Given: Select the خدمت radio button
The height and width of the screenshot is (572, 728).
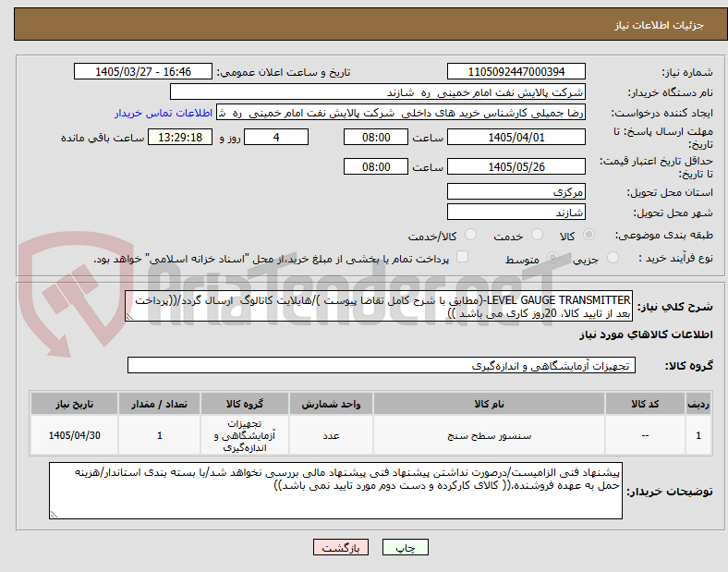Looking at the screenshot, I should pos(537,235).
